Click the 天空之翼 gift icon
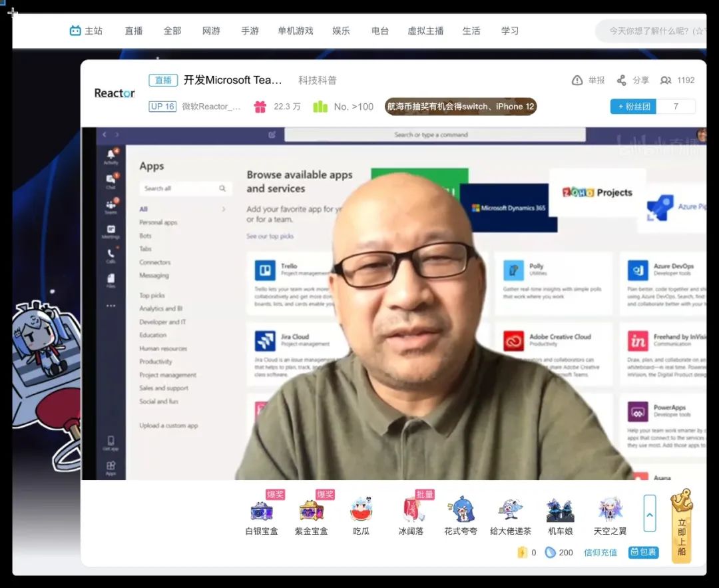 pyautogui.click(x=610, y=510)
